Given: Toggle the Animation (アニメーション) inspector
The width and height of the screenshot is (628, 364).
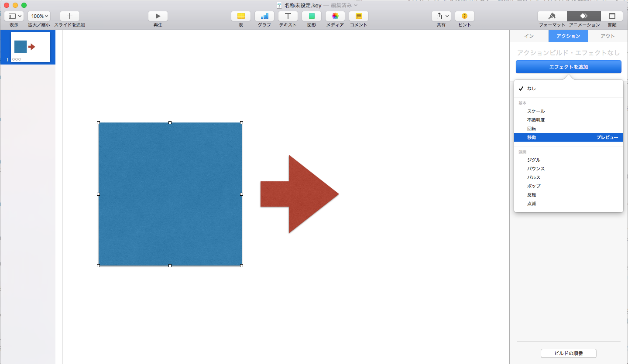Looking at the screenshot, I should (584, 16).
